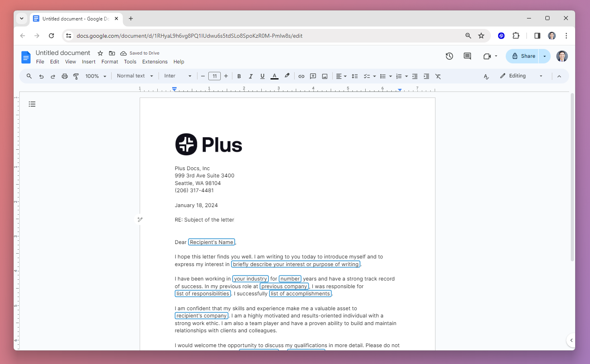Open the paint format tool
Screen dimensions: 590x364
(76, 76)
